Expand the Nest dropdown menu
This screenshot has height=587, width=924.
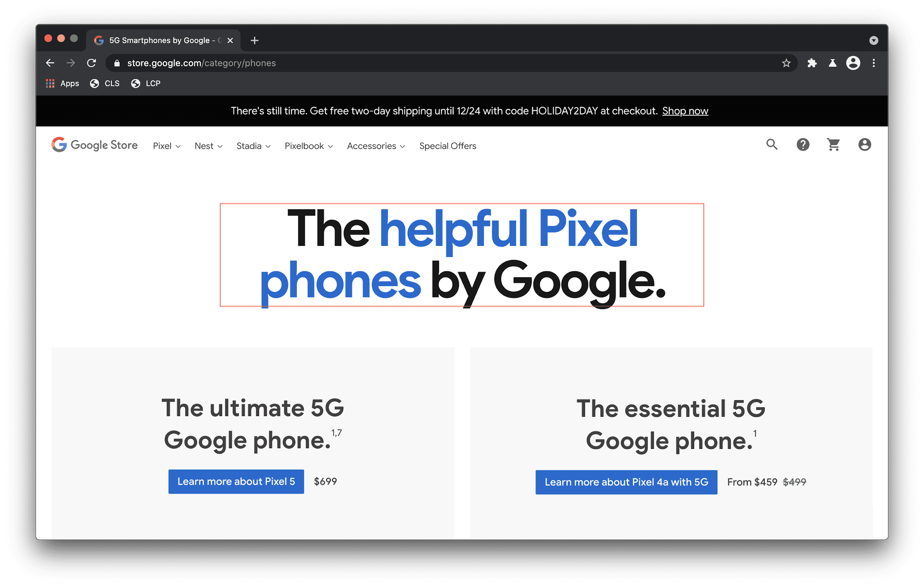pos(209,146)
